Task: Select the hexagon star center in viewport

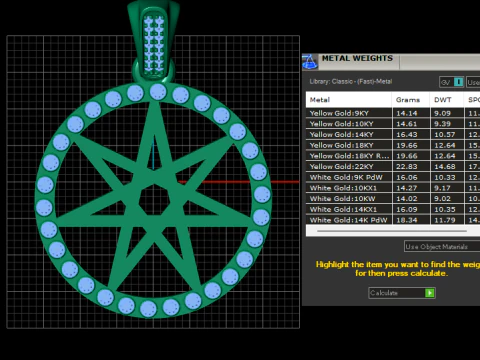Action: [155, 200]
